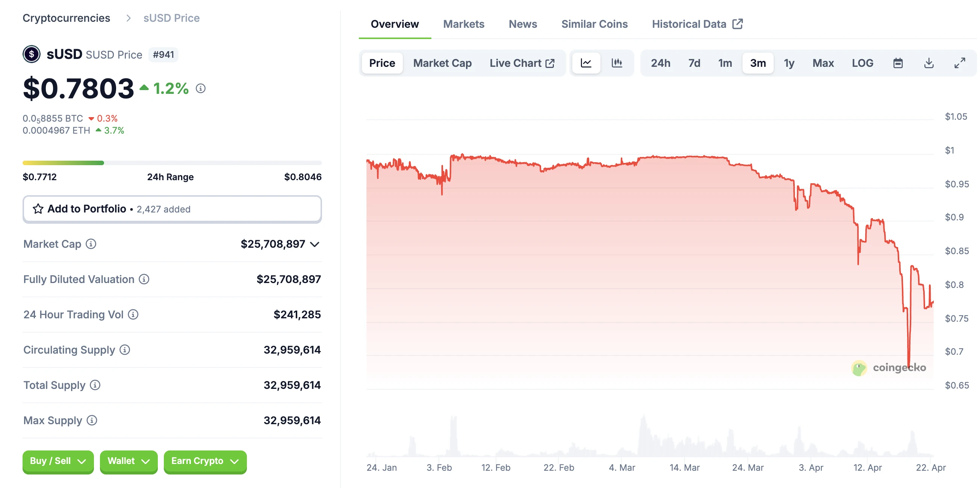This screenshot has height=488, width=980.
Task: Open the calendar date range picker
Action: 898,63
